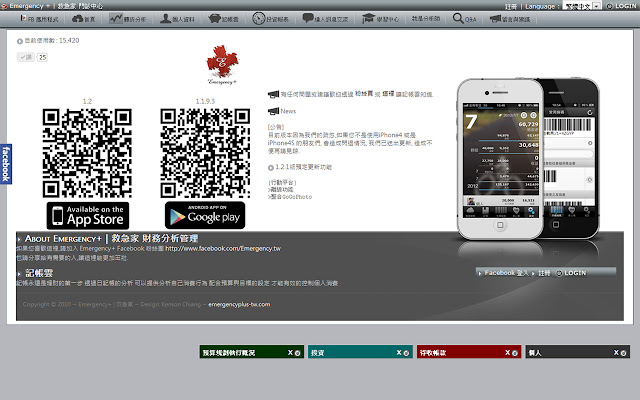Click the Facebook Like button
Viewport: 640px width, 400px height.
(25, 57)
